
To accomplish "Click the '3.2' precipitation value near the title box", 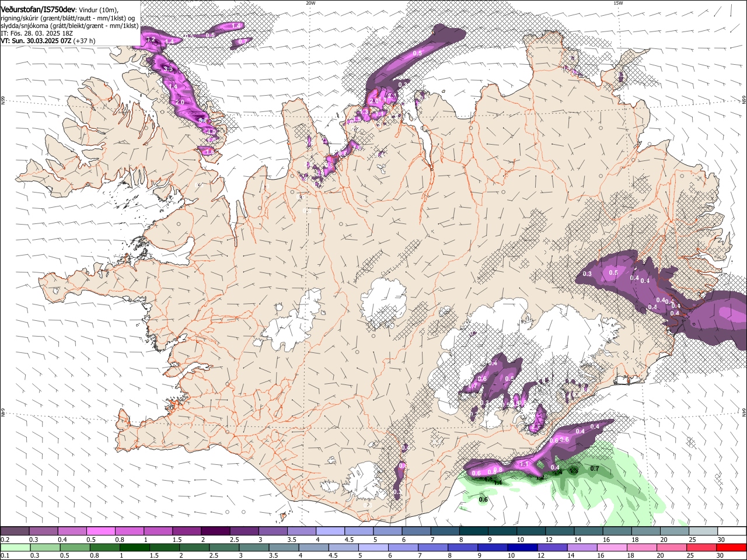I will [x=151, y=40].
